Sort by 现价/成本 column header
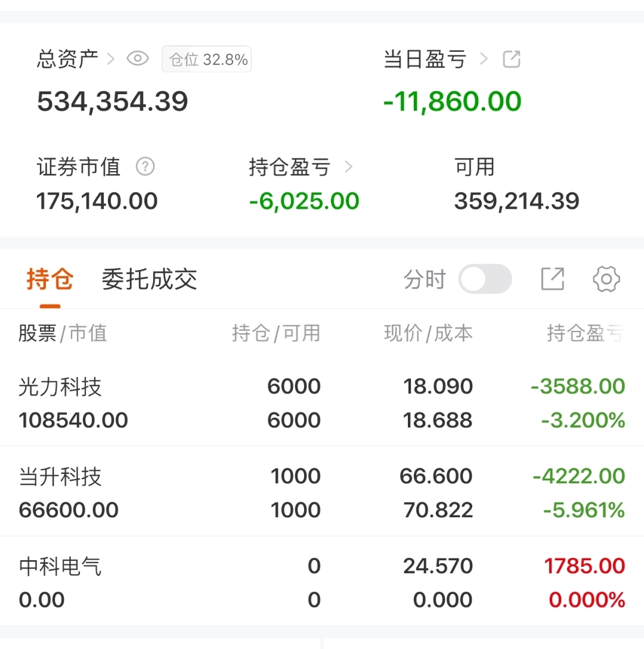Viewport: 644px width, 649px height. coord(428,333)
